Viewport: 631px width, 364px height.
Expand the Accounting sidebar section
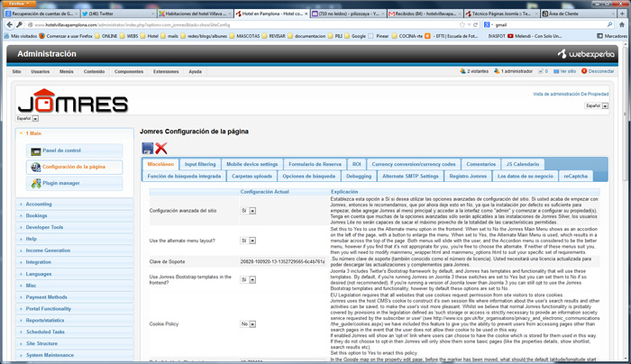(75, 204)
